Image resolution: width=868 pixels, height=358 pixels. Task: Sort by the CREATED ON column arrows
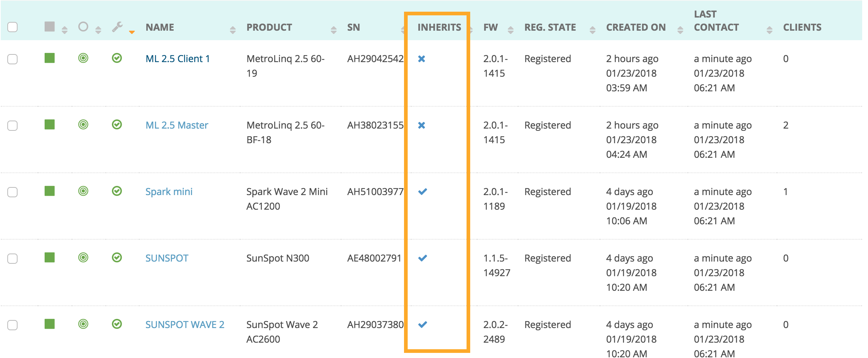tap(680, 30)
